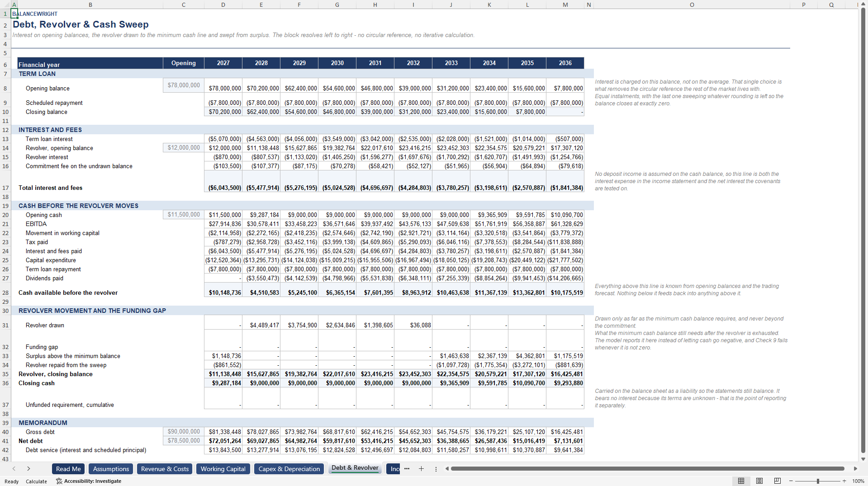The height and width of the screenshot is (486, 868).
Task: Select Unfunded requirement, cumulative label
Action: [x=70, y=405]
